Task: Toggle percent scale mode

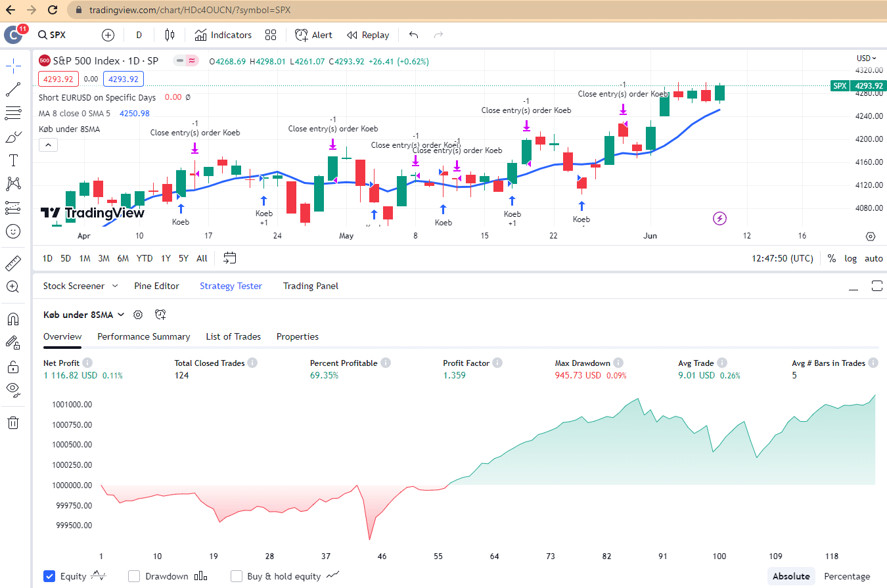Action: [832, 258]
